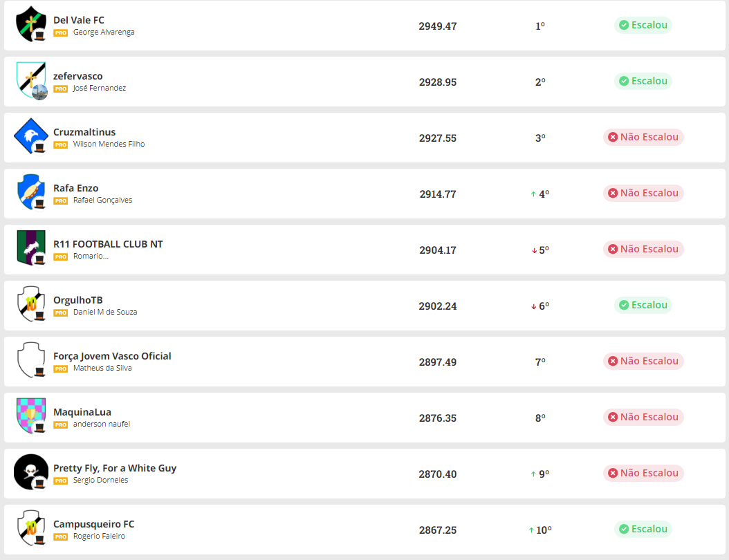This screenshot has width=729, height=560.
Task: Click Força Jovem Vasco Oficial crest
Action: tap(30, 361)
